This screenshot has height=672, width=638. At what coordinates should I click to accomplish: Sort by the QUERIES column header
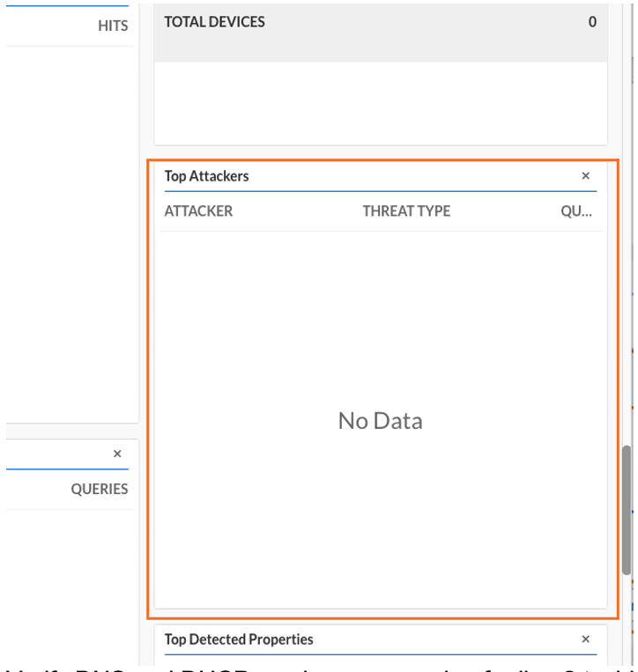point(99,489)
